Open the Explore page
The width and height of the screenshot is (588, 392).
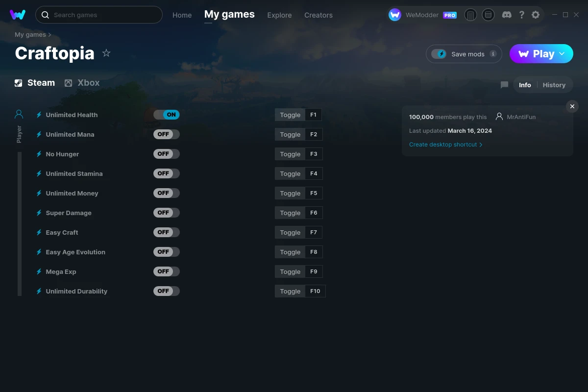click(x=279, y=15)
